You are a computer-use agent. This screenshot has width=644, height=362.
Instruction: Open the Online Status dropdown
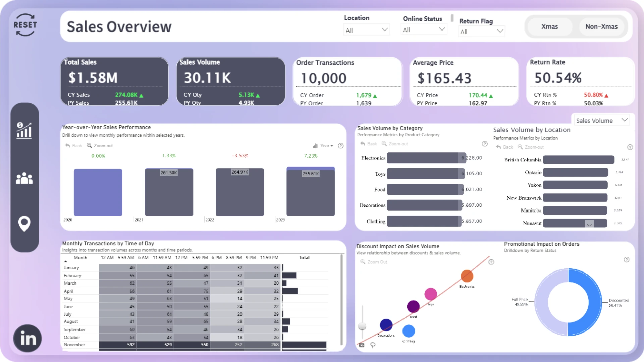tap(424, 30)
